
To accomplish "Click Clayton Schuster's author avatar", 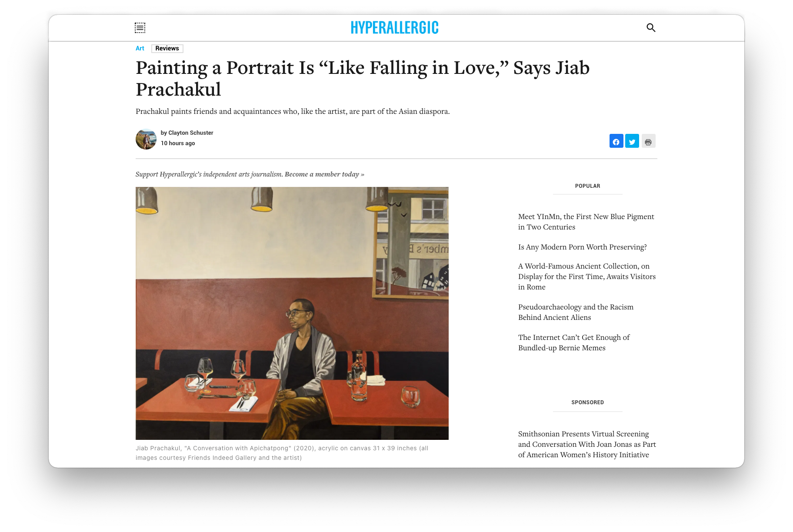I will [x=146, y=139].
